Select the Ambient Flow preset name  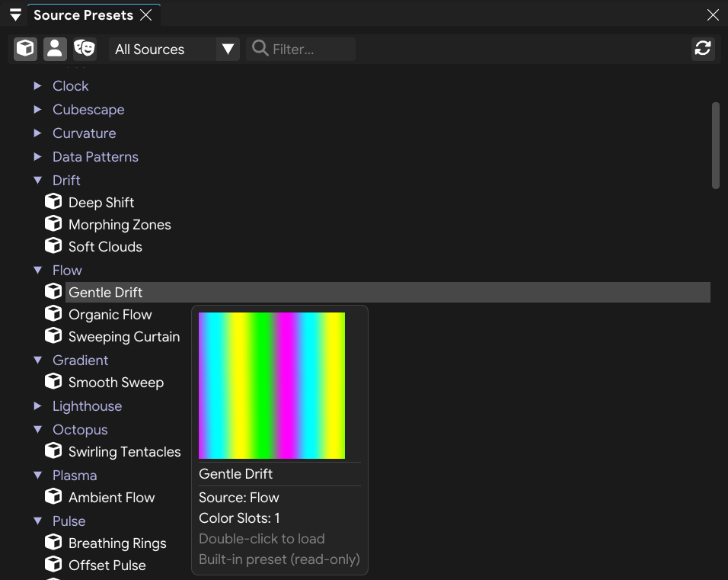coord(111,497)
